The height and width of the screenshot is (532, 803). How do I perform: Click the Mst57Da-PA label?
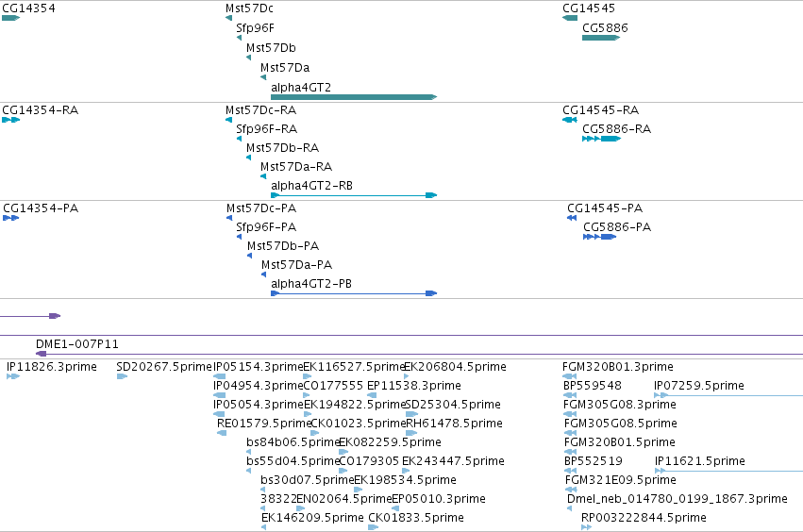296,265
